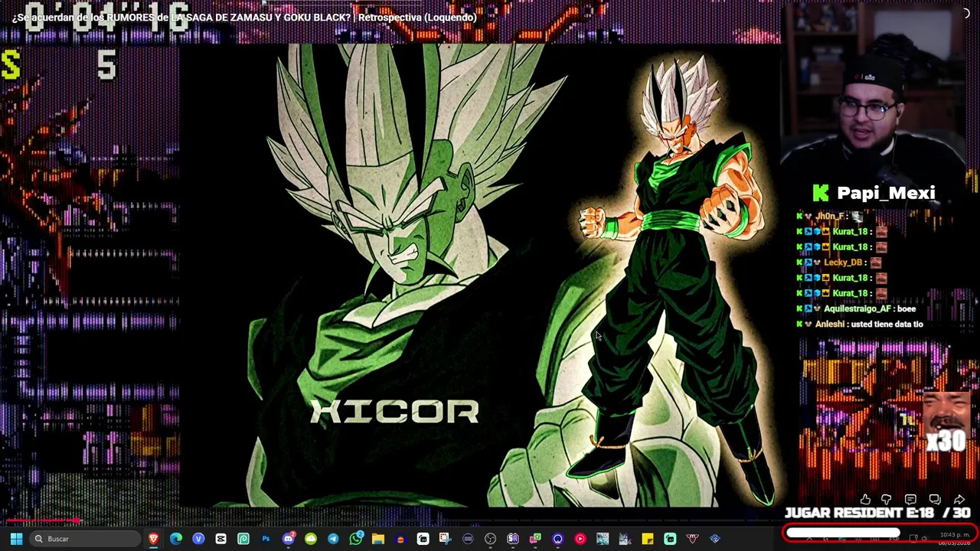Open the comments icon under the video
The image size is (980, 551).
910,500
